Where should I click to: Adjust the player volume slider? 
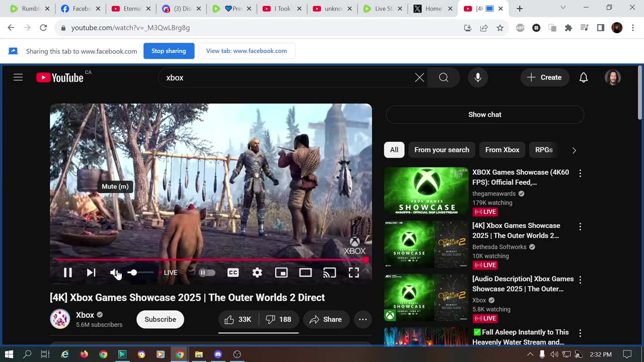(141, 273)
